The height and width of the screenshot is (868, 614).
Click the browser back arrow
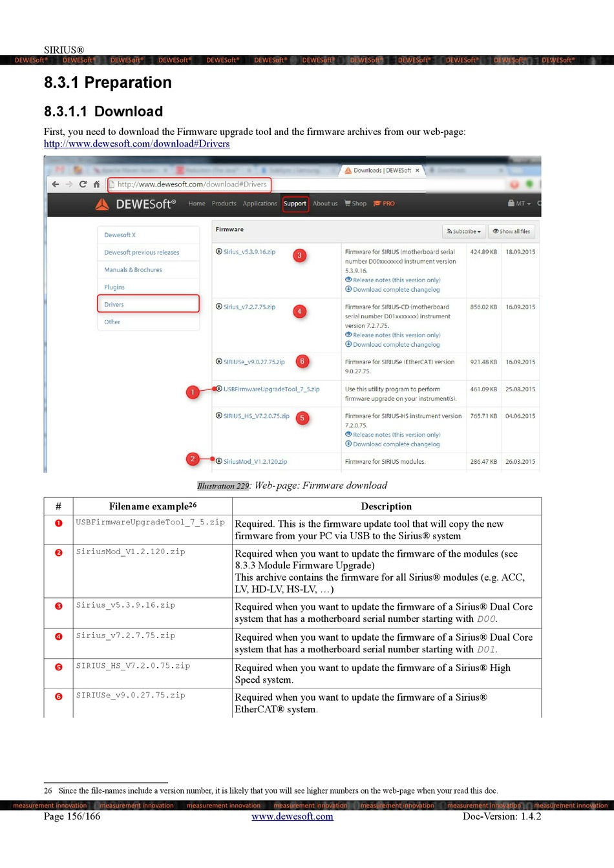56,185
